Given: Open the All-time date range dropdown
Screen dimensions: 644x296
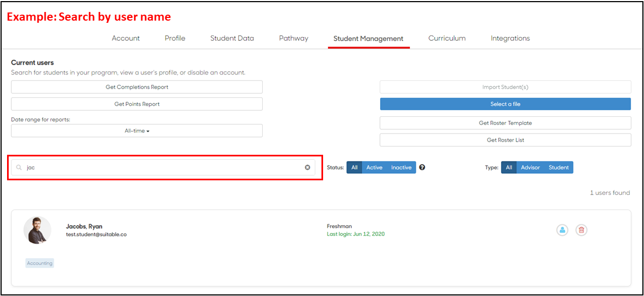Looking at the screenshot, I should (x=137, y=131).
